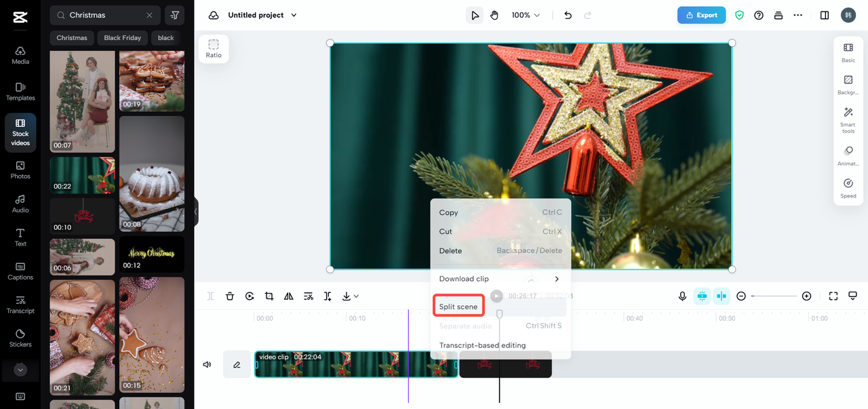Open the Stickers panel in sidebar

tap(20, 337)
